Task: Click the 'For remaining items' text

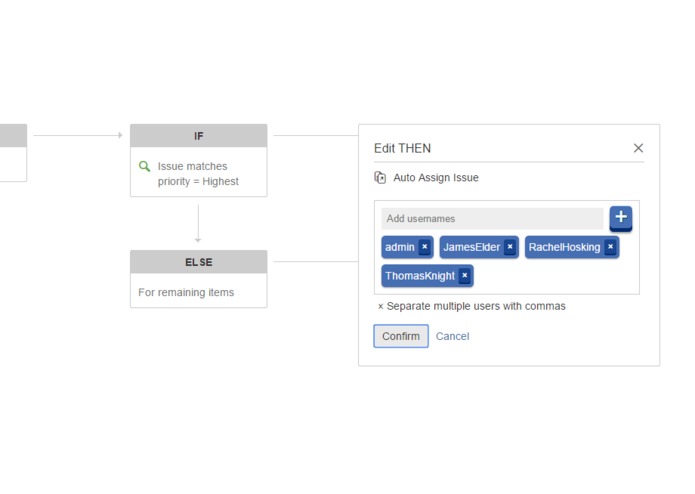Action: point(186,292)
